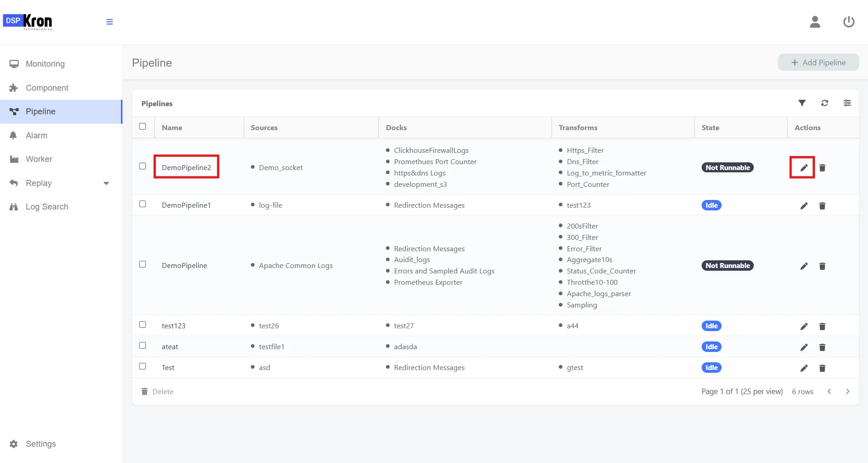Open Component in the sidebar

point(61,88)
